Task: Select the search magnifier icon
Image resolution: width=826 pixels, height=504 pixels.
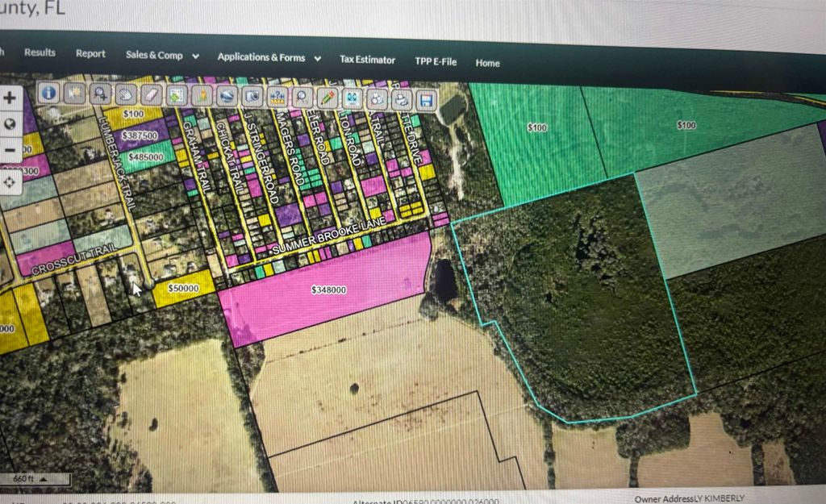Action: pyautogui.click(x=300, y=98)
